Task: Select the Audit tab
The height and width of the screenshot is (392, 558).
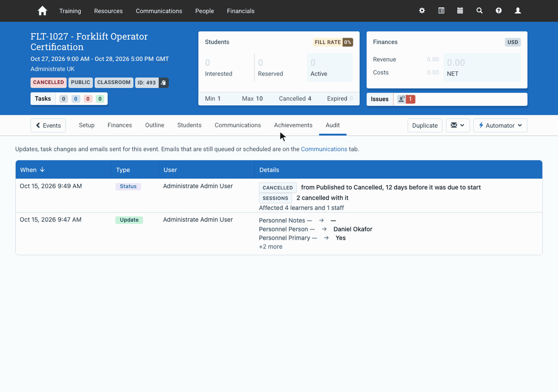Action: pos(332,125)
